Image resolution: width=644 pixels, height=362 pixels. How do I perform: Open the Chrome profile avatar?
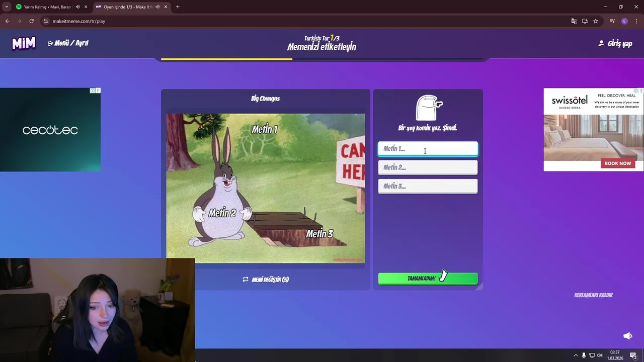tap(624, 21)
